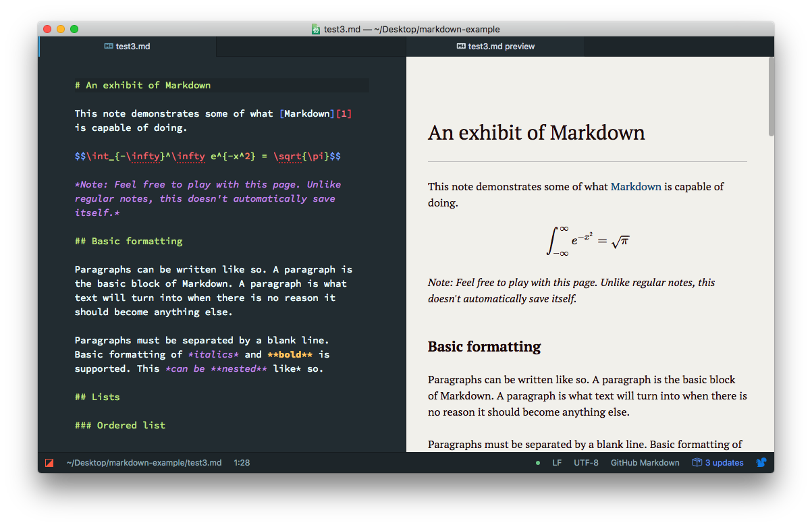Click the file path in the status bar
The image size is (812, 527).
[x=143, y=462]
